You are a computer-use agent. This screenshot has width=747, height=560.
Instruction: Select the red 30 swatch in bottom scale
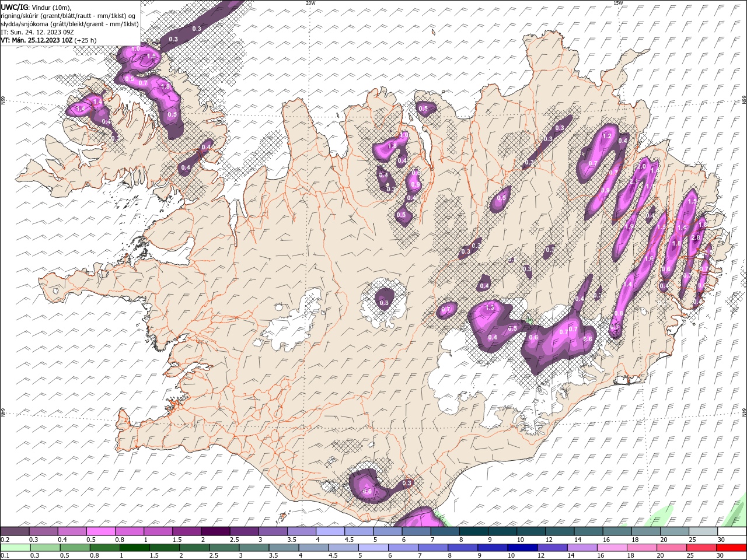(732, 548)
